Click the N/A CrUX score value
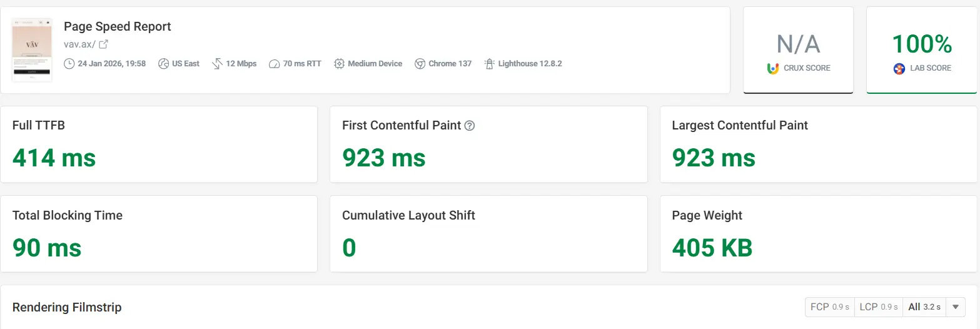The height and width of the screenshot is (329, 980). (798, 44)
